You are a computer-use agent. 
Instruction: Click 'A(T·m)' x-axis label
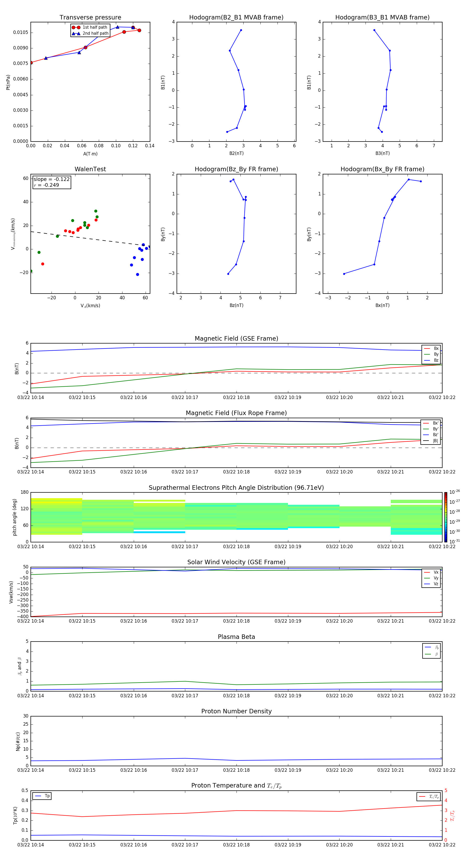tap(90, 154)
